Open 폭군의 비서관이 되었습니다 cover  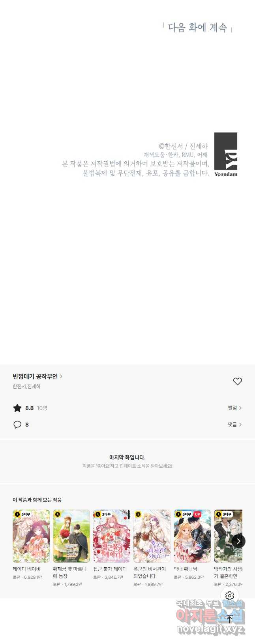tap(152, 536)
